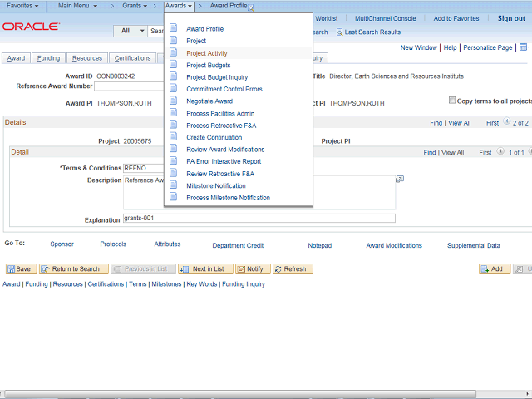Show previous row arrow in Detail header

(500, 151)
